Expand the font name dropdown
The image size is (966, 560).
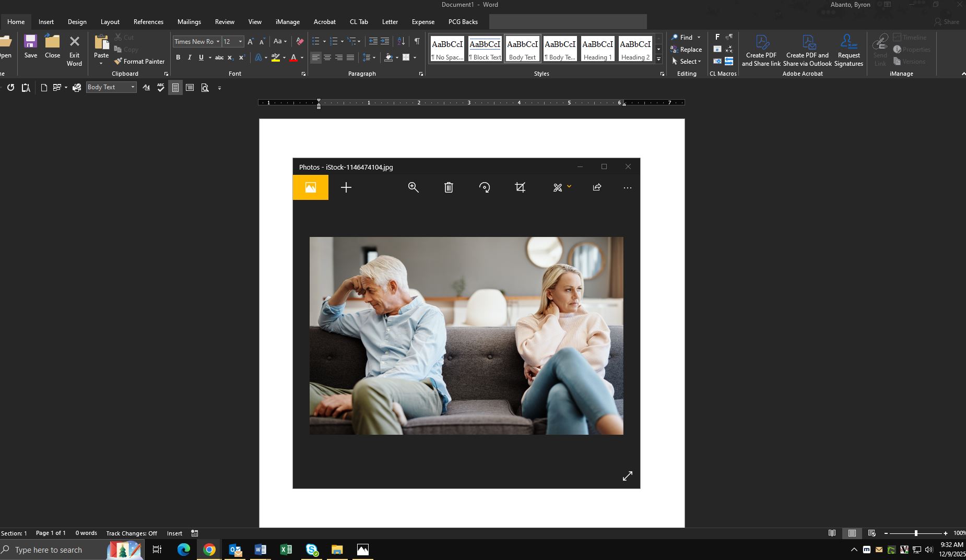tap(218, 42)
